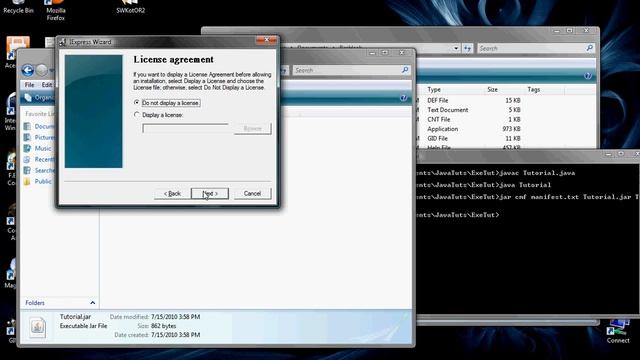Maximize the front Explorer window
The height and width of the screenshot is (360, 640).
click(x=385, y=53)
